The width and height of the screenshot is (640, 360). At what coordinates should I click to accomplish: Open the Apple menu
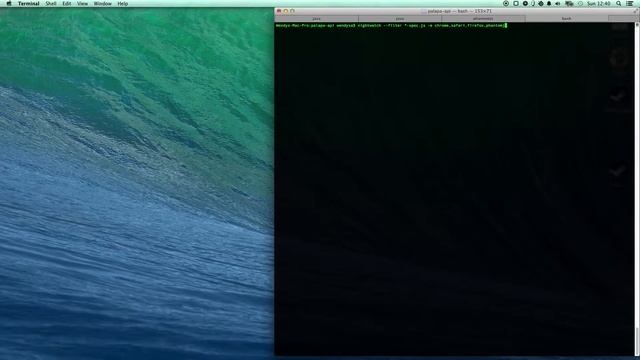coord(9,3)
